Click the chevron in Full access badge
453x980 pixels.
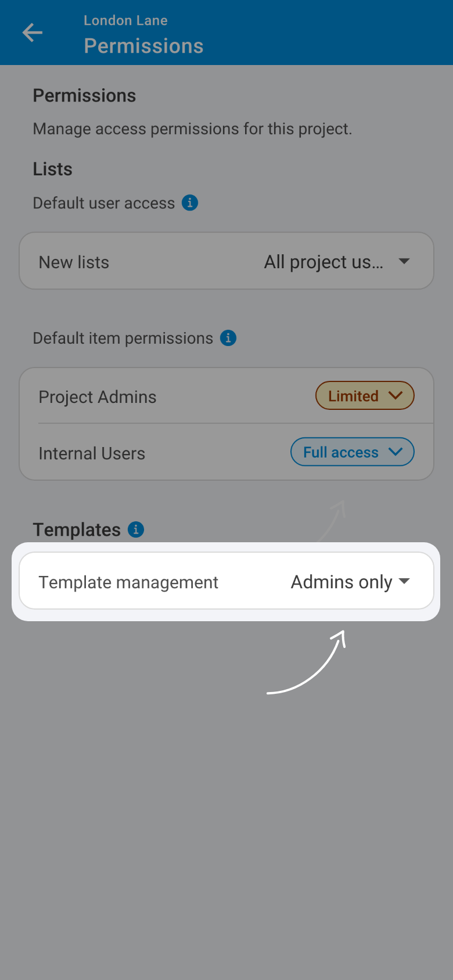pos(396,452)
